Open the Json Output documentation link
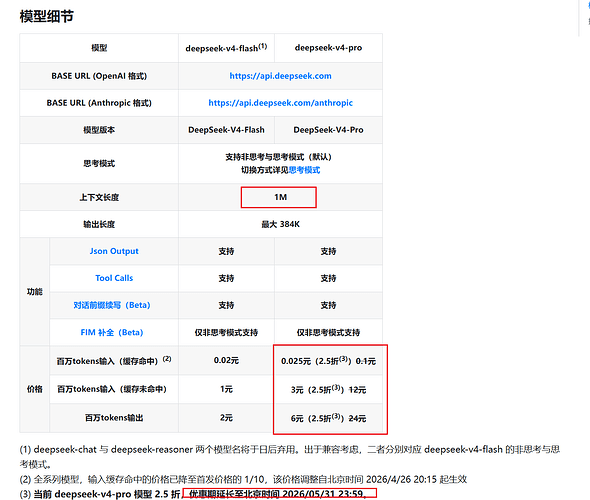The image size is (590, 500). coord(114,251)
